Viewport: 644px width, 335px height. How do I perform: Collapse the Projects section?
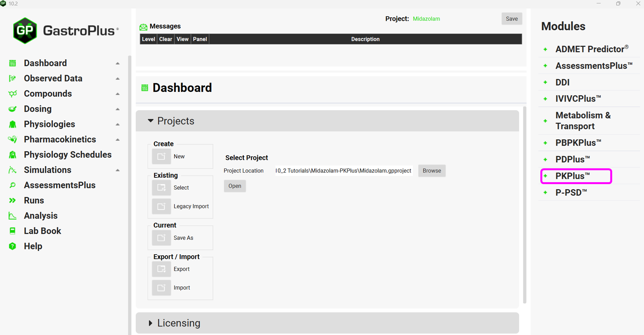tap(150, 121)
